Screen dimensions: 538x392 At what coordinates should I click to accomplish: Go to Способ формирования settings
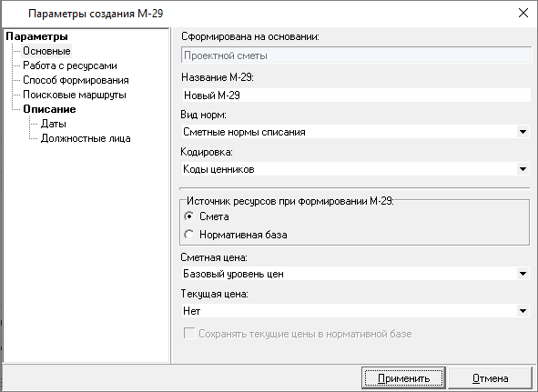coord(76,80)
